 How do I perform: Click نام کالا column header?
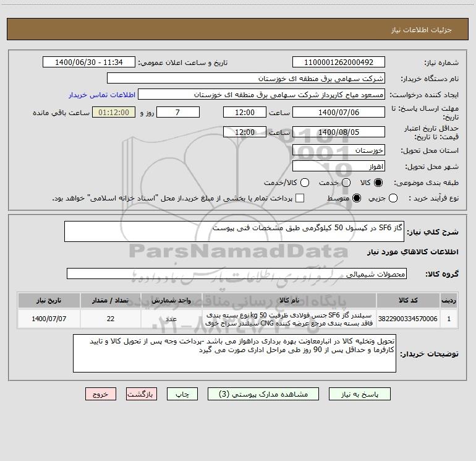[x=289, y=300]
